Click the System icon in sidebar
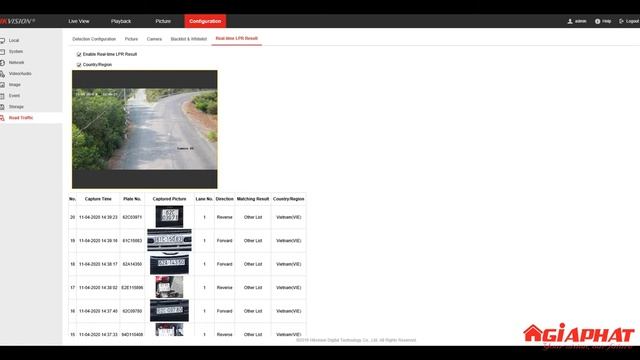 (x=2, y=51)
